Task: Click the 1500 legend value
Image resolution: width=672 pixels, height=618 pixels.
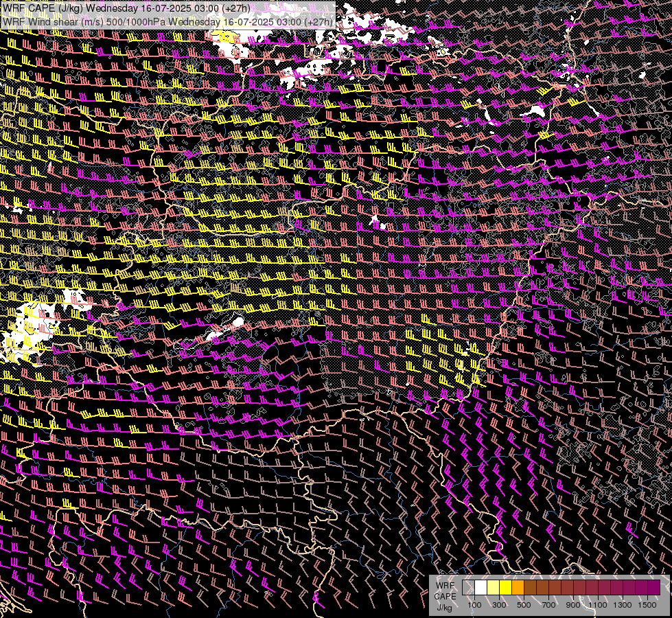Action: point(647,605)
